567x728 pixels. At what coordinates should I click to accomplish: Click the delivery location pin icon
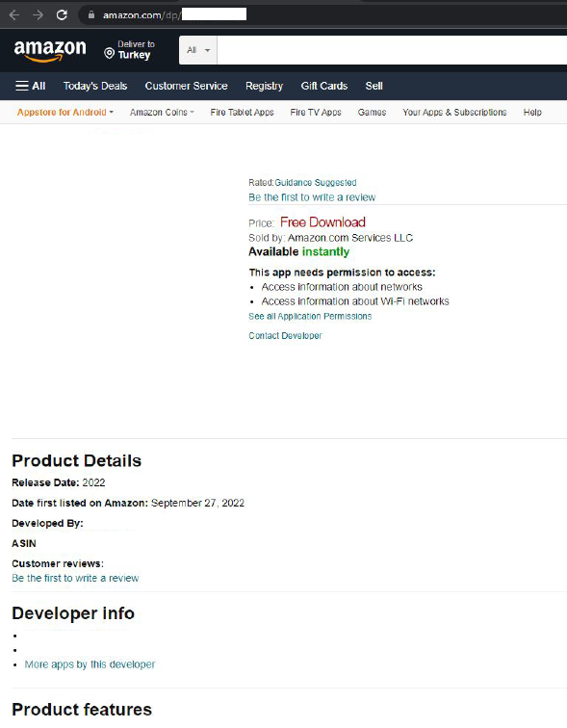109,53
